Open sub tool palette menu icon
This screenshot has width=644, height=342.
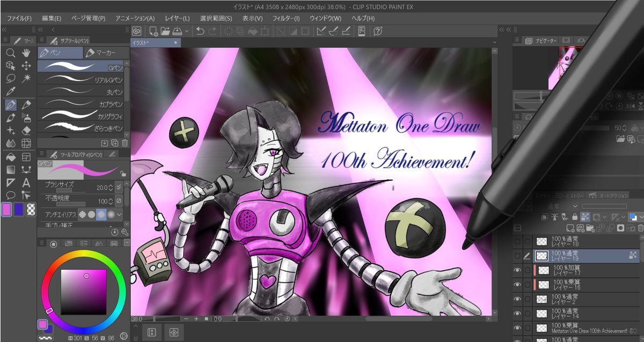[41, 41]
